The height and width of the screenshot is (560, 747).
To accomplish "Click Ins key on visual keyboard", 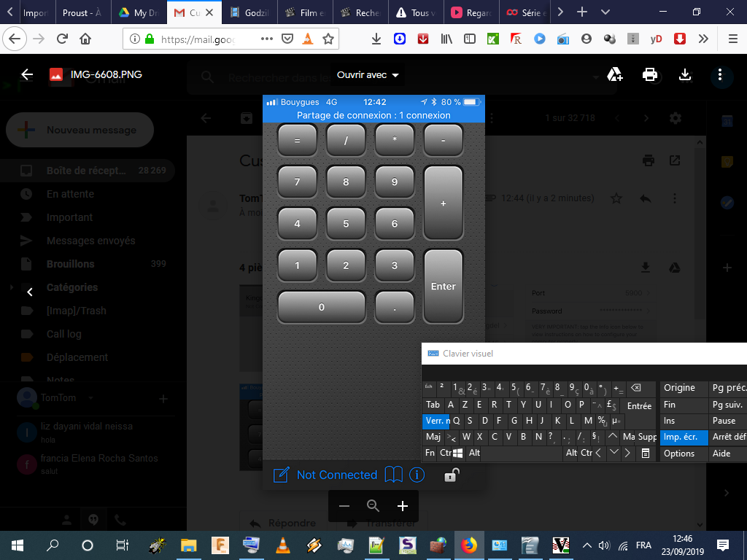I will 684,421.
